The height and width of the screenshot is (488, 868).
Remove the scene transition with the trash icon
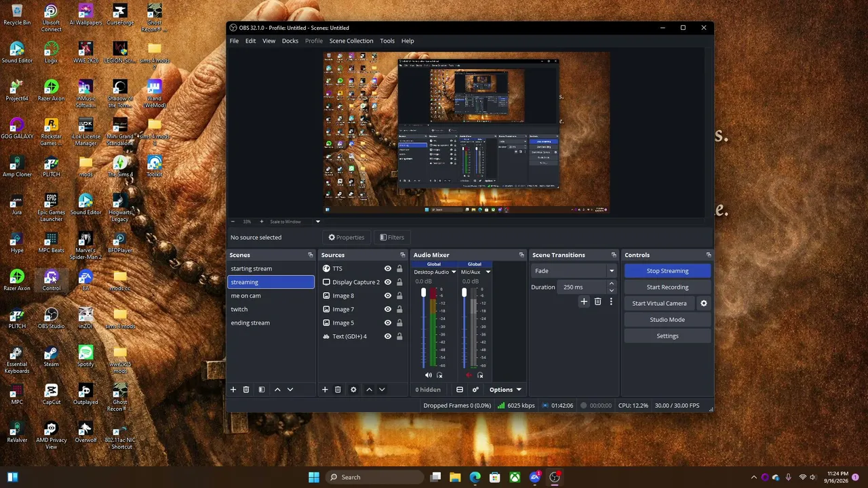point(597,302)
